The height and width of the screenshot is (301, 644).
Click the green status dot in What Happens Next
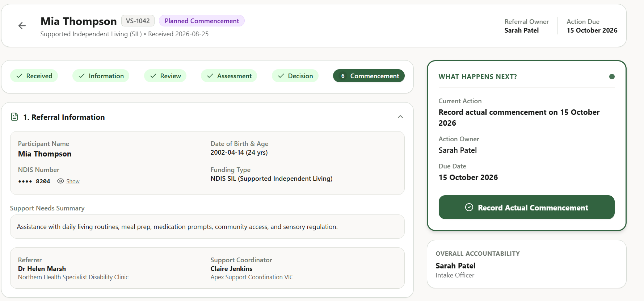pos(612,76)
